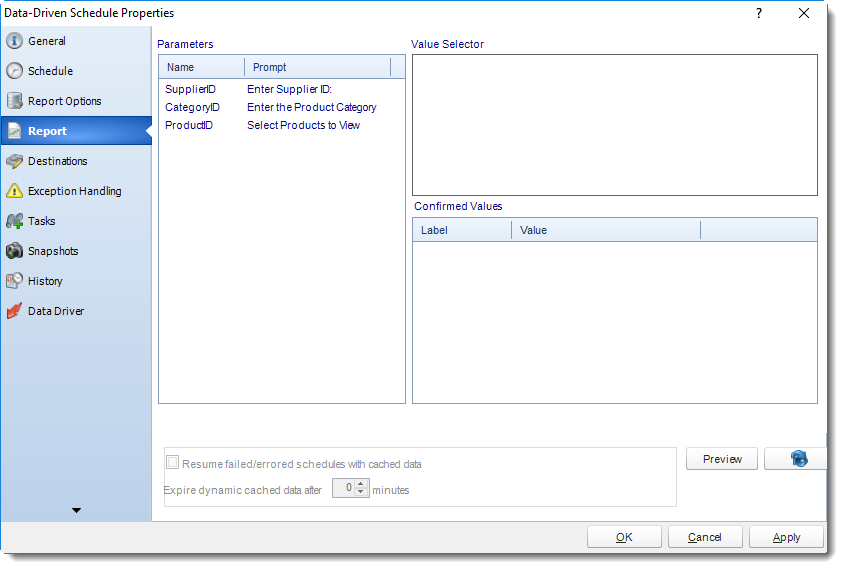Click the Schedule clock icon
This screenshot has height=569, width=843.
coord(15,71)
